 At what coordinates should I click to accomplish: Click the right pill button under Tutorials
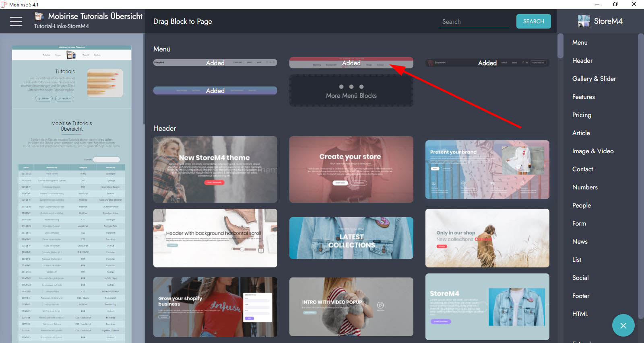coord(64,99)
